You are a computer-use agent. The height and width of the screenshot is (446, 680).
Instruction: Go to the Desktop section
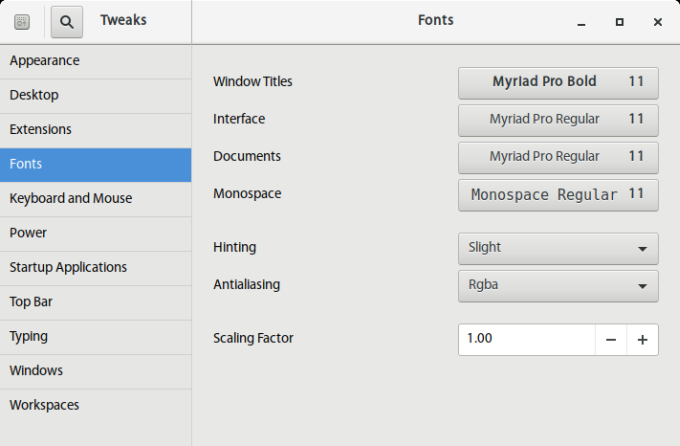(x=95, y=95)
